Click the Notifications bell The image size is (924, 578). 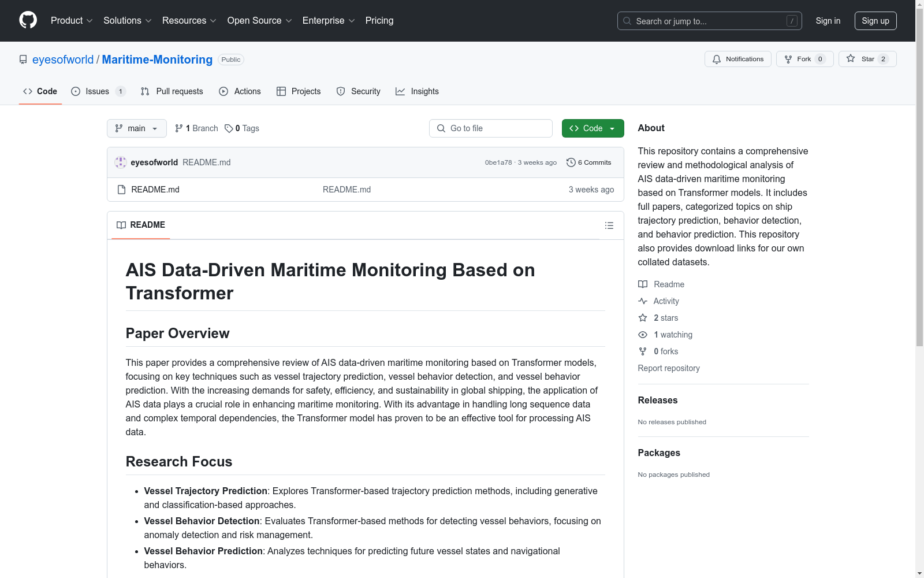[x=717, y=59]
